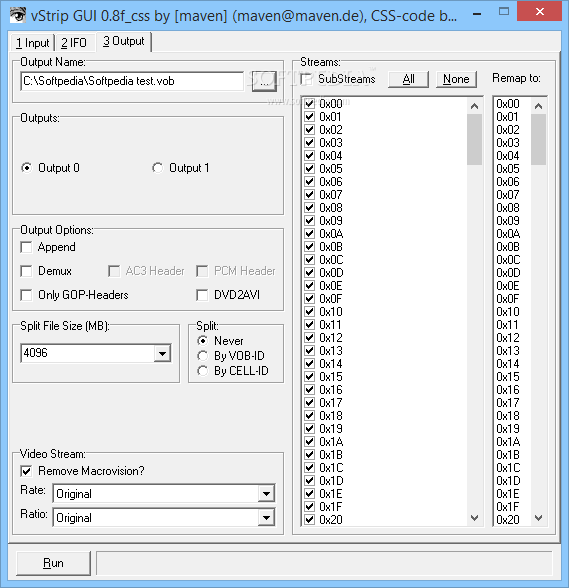Select 0x1D in Remap to list
Viewport: 569px width, 588px height.
tap(508, 481)
